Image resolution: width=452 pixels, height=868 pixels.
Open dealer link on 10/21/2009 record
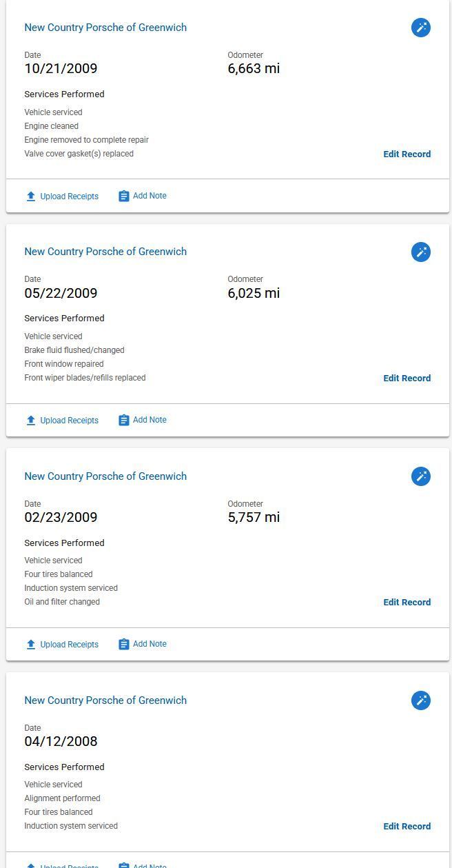click(x=105, y=28)
